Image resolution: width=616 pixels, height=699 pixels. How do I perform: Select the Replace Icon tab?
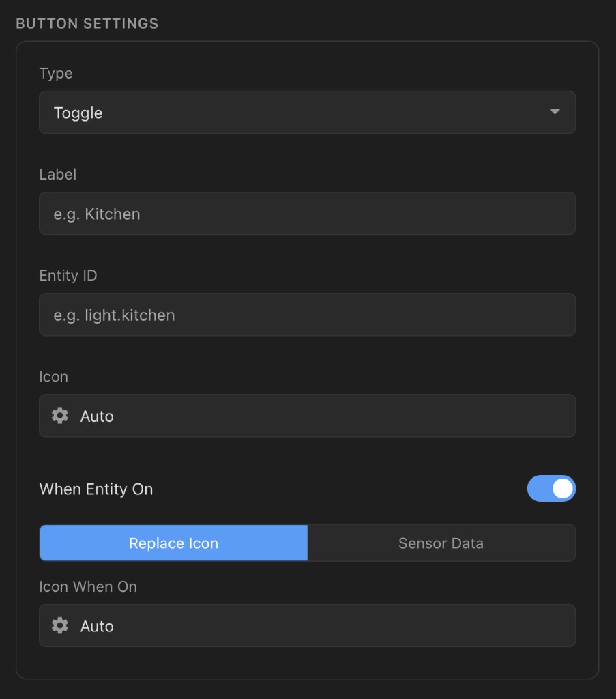[173, 543]
